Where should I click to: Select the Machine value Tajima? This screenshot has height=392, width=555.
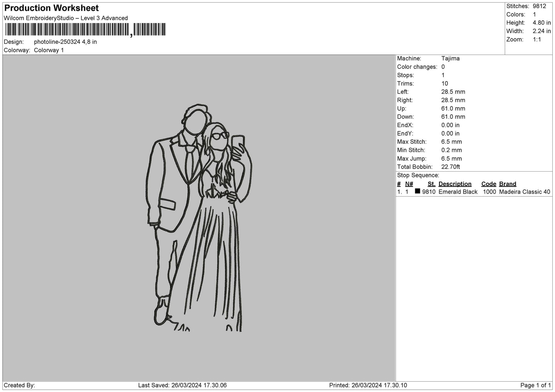coord(451,59)
